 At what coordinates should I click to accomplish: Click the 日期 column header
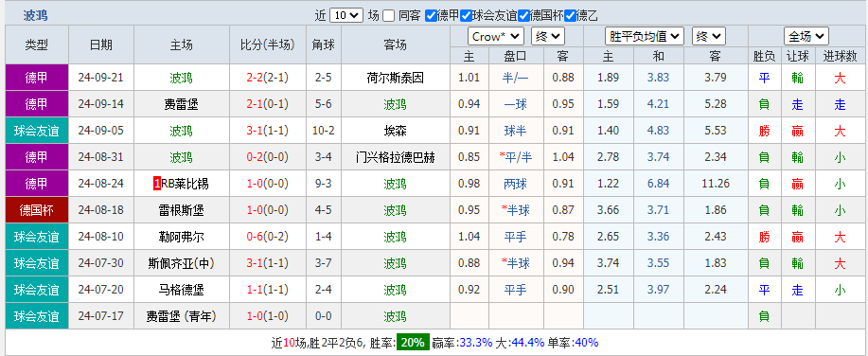(x=100, y=44)
